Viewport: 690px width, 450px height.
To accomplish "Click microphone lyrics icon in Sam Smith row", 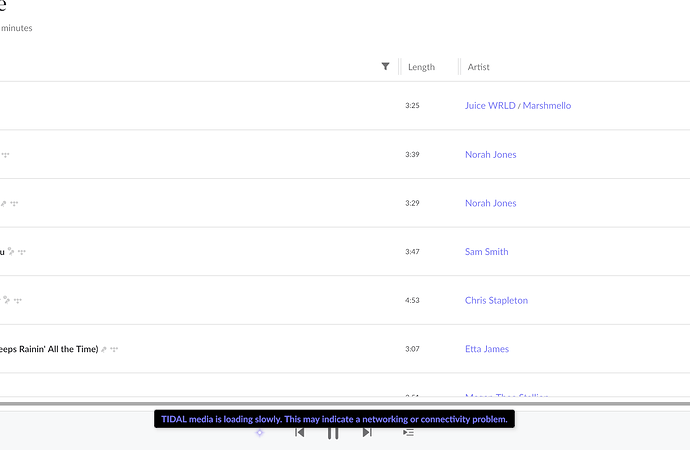I will 11,252.
